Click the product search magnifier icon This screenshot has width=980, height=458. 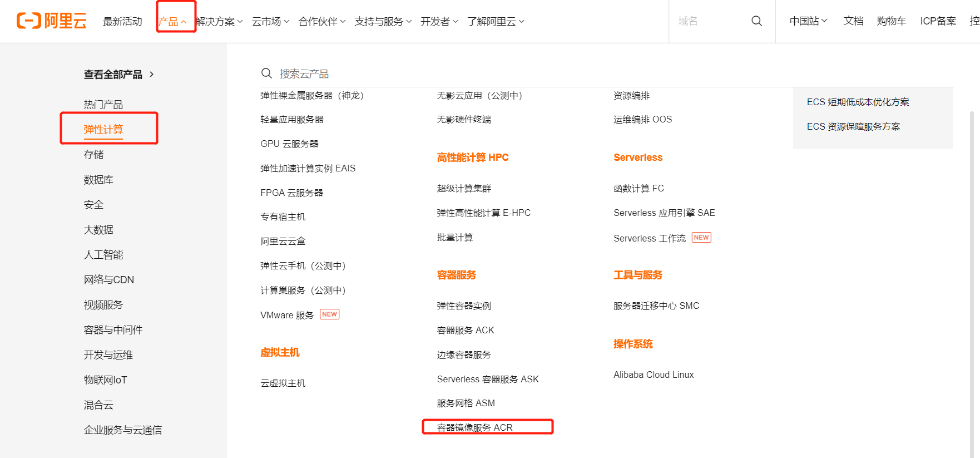(x=266, y=73)
